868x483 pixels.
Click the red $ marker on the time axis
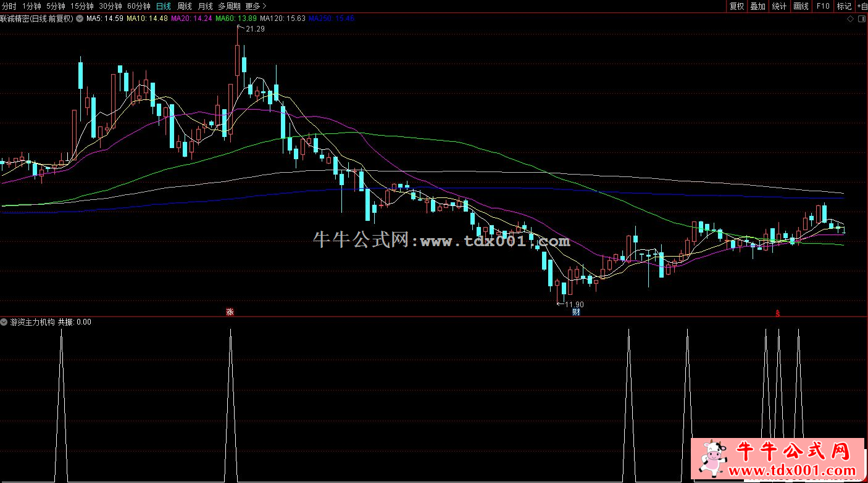point(778,313)
